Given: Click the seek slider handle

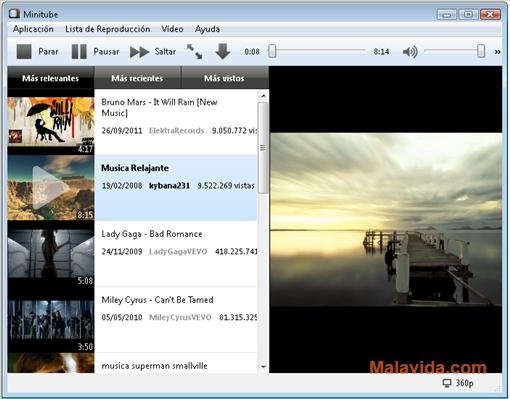Looking at the screenshot, I should click(x=272, y=51).
